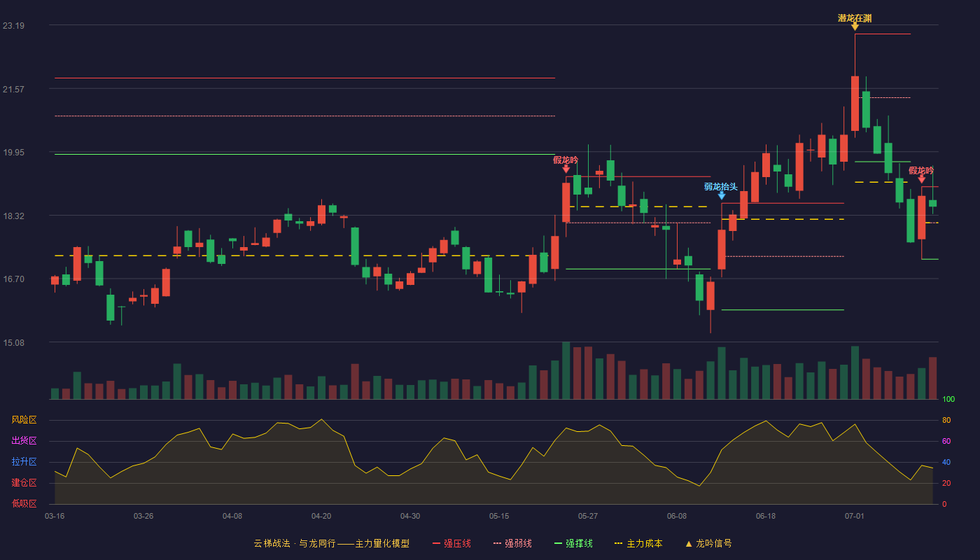Click the tall red candle under 潜龙在渊

(855, 104)
